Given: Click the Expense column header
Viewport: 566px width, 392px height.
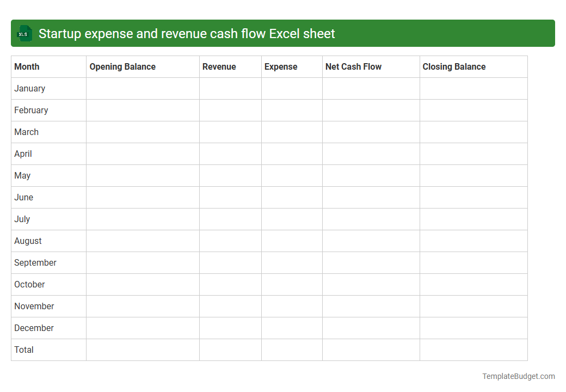Looking at the screenshot, I should [x=281, y=66].
